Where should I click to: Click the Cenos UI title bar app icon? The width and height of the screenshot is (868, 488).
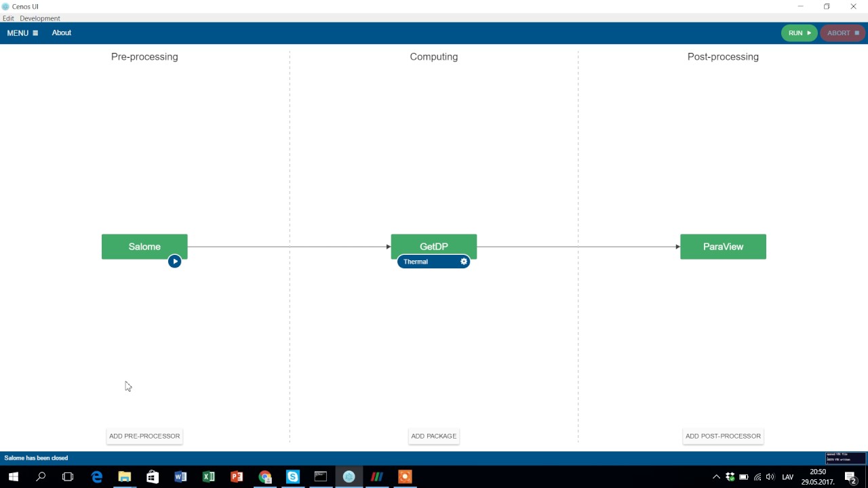coord(6,7)
